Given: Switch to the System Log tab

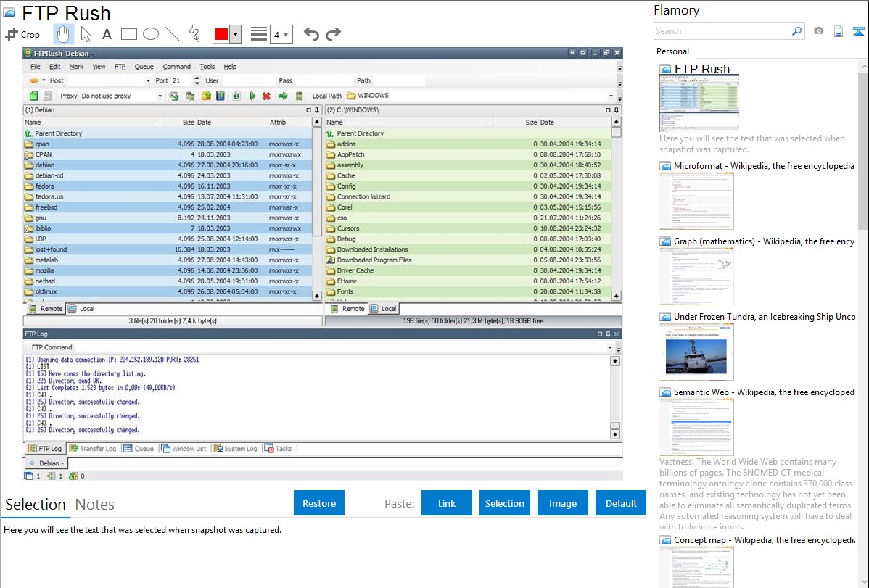Looking at the screenshot, I should (236, 449).
